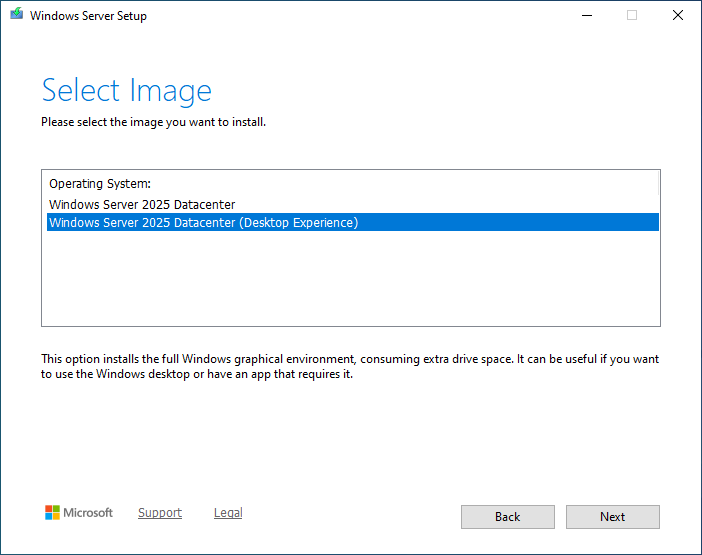Click blank area between Legal and Back
This screenshot has width=702, height=555.
click(350, 515)
